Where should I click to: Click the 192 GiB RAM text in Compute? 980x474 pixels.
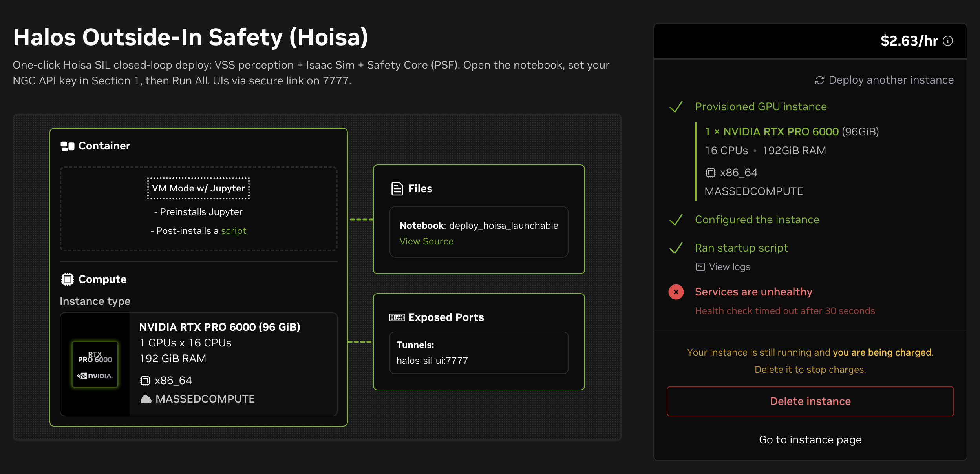coord(173,359)
